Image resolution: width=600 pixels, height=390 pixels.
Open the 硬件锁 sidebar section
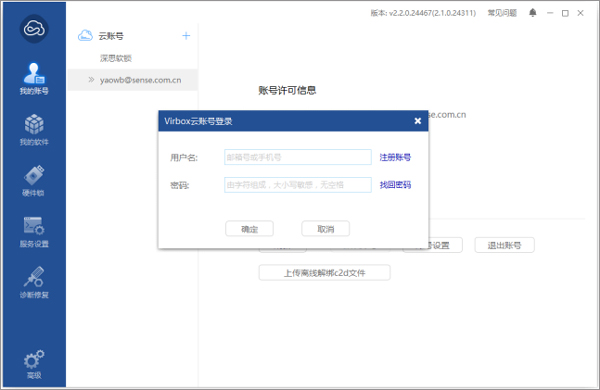pyautogui.click(x=34, y=181)
